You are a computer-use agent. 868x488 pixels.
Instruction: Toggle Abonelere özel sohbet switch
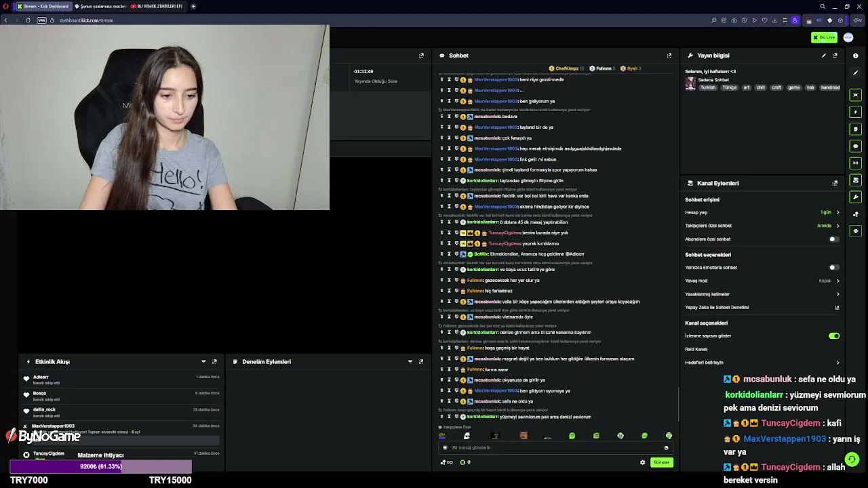833,239
